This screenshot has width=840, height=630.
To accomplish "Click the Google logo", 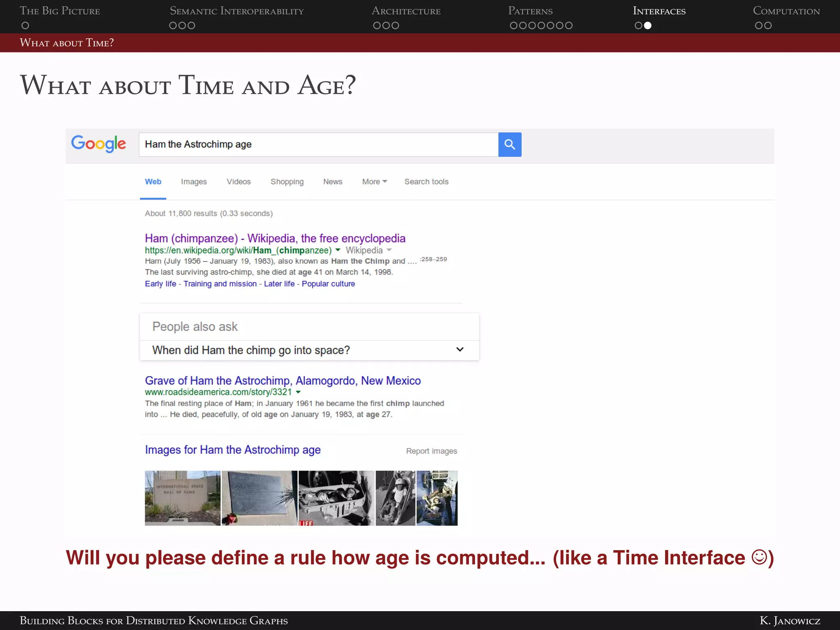I will [98, 144].
